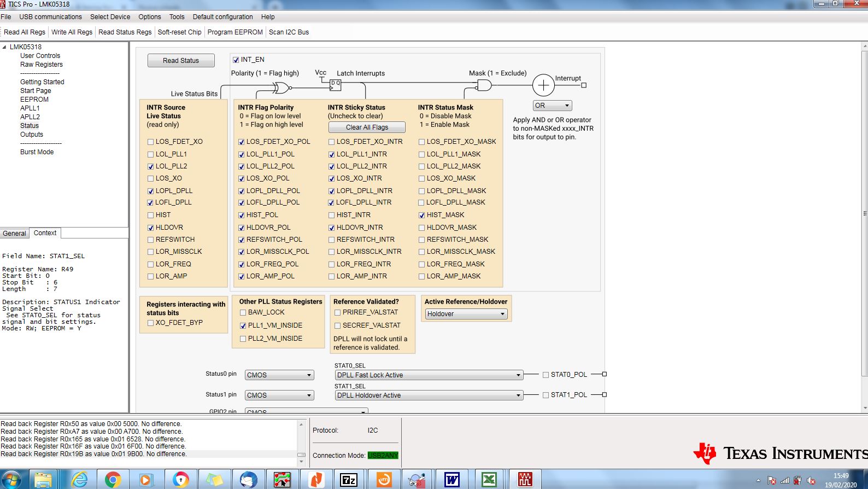Image resolution: width=868 pixels, height=489 pixels.
Task: Open the STAT0_SEL DPLL Fast Lock dropdown
Action: coord(429,375)
